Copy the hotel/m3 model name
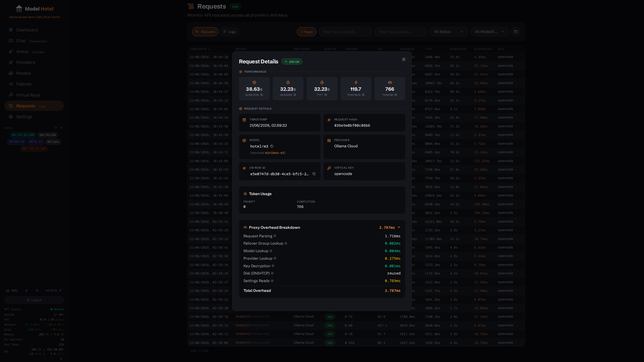The width and height of the screenshot is (644, 362). coord(272,146)
